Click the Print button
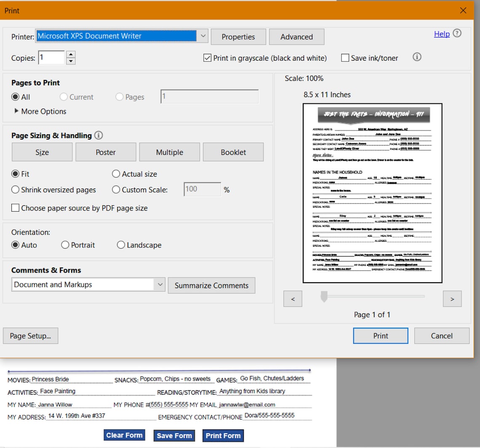480x448 pixels. [x=380, y=336]
